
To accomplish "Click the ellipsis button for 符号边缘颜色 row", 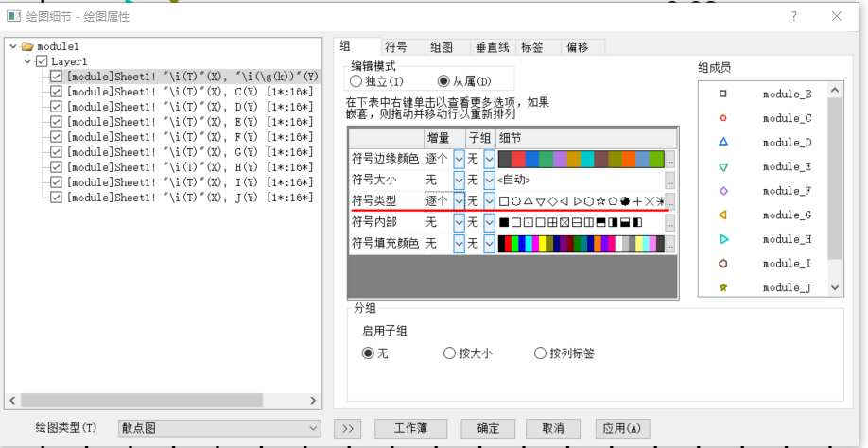I will [x=670, y=160].
